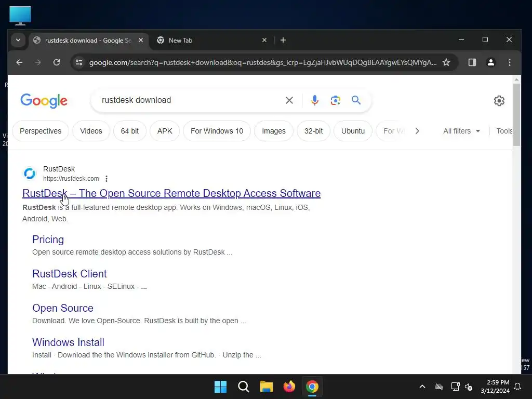Open the Windows Install sitelink
This screenshot has width=532, height=399.
tap(68, 342)
